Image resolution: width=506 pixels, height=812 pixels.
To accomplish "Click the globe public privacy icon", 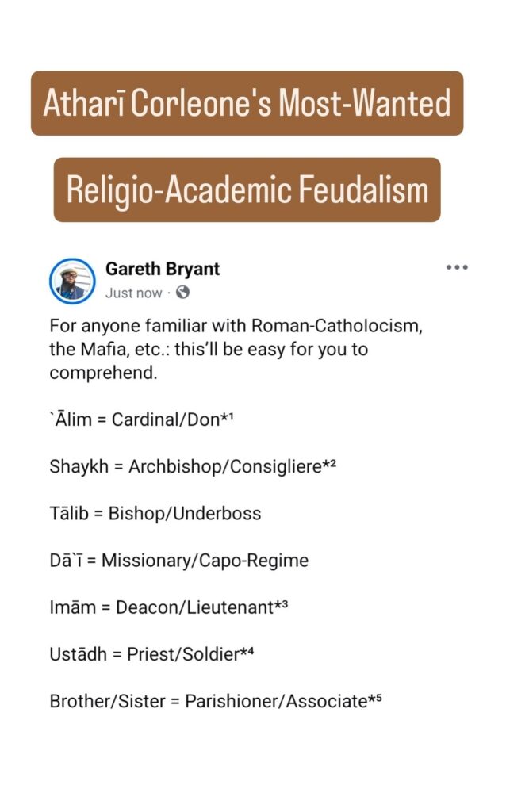I will (x=183, y=293).
